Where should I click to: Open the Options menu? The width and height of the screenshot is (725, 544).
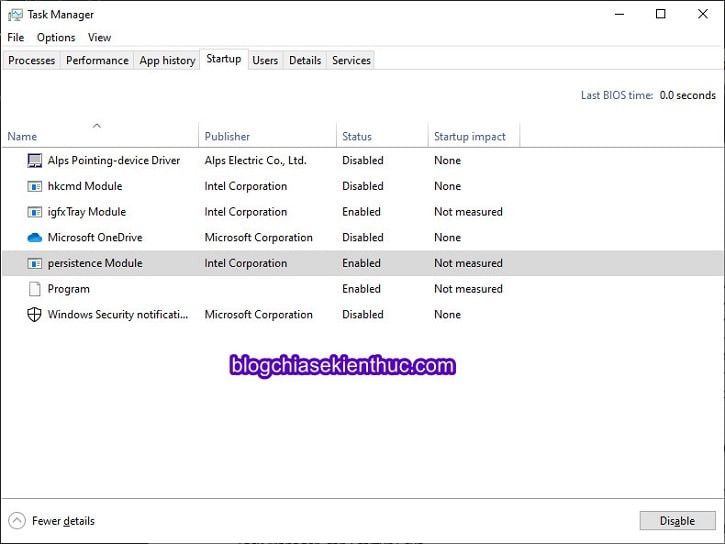point(56,37)
